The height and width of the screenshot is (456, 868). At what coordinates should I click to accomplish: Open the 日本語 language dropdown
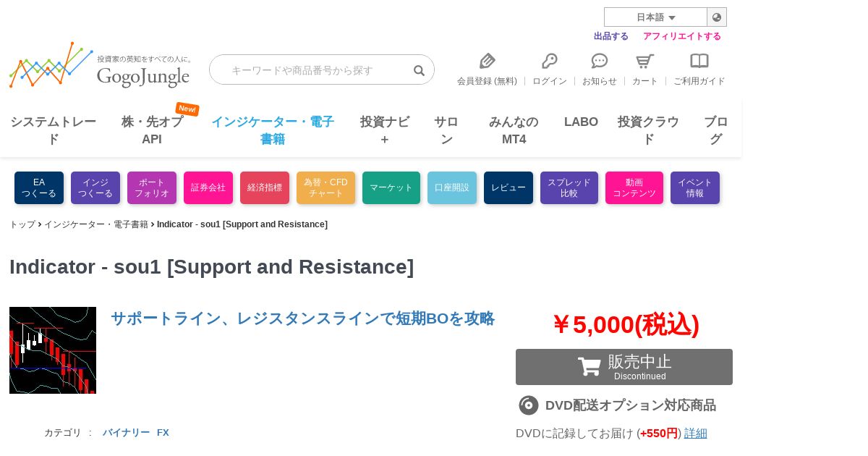(x=655, y=17)
